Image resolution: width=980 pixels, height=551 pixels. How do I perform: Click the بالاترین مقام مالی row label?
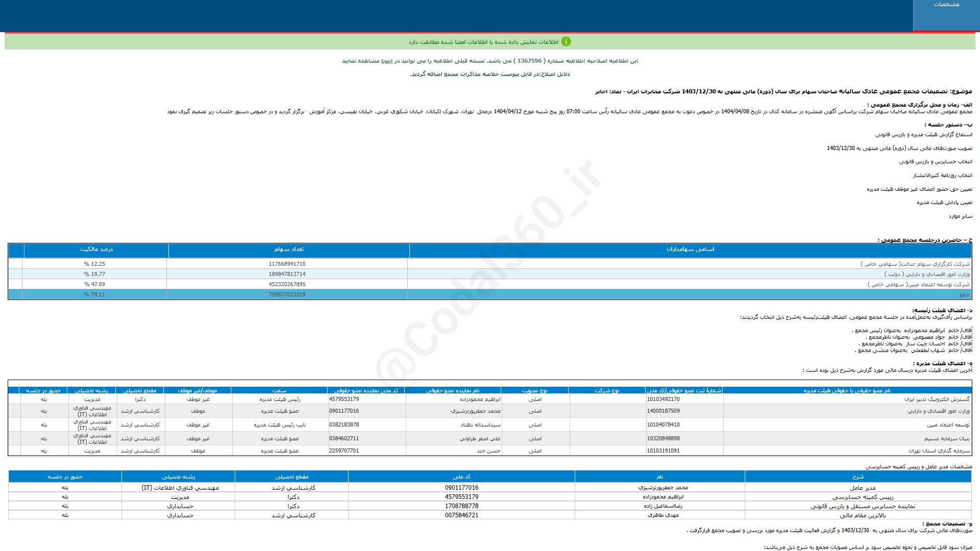pyautogui.click(x=863, y=515)
